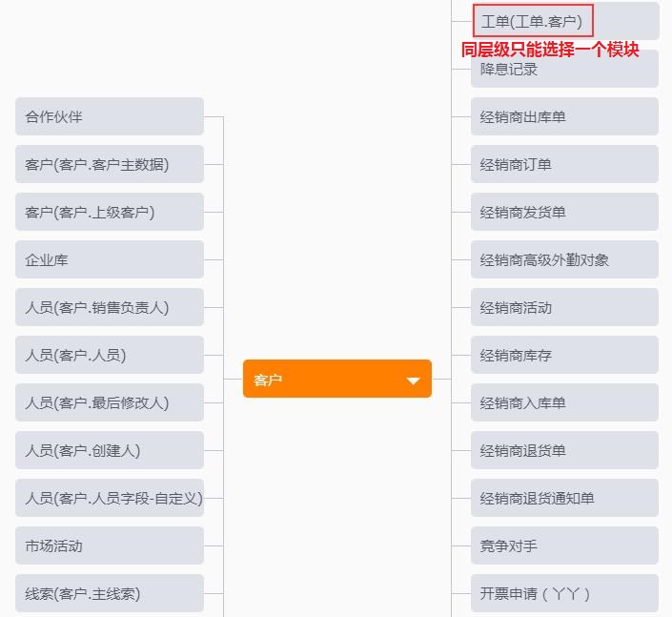Select 人员(客户.最后修改人) node
The width and height of the screenshot is (672, 617).
click(x=110, y=402)
